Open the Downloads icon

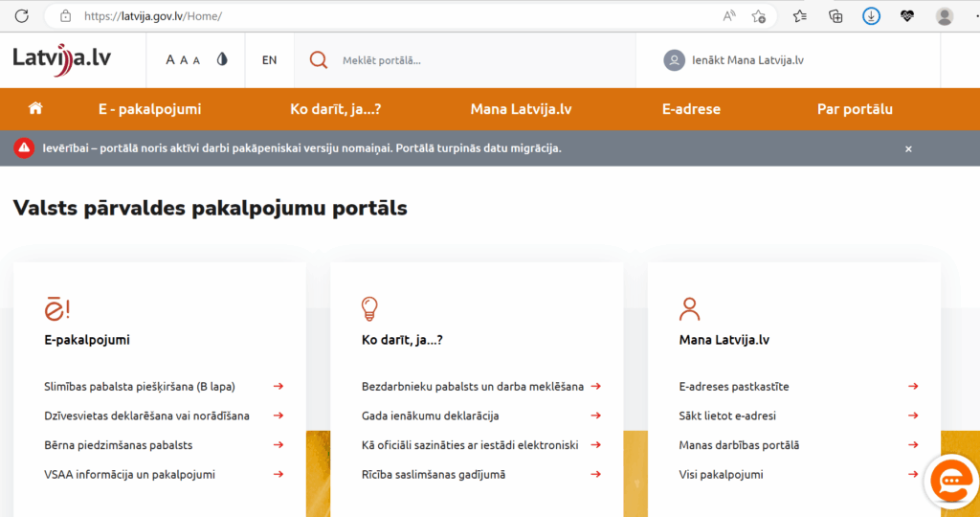click(x=871, y=16)
